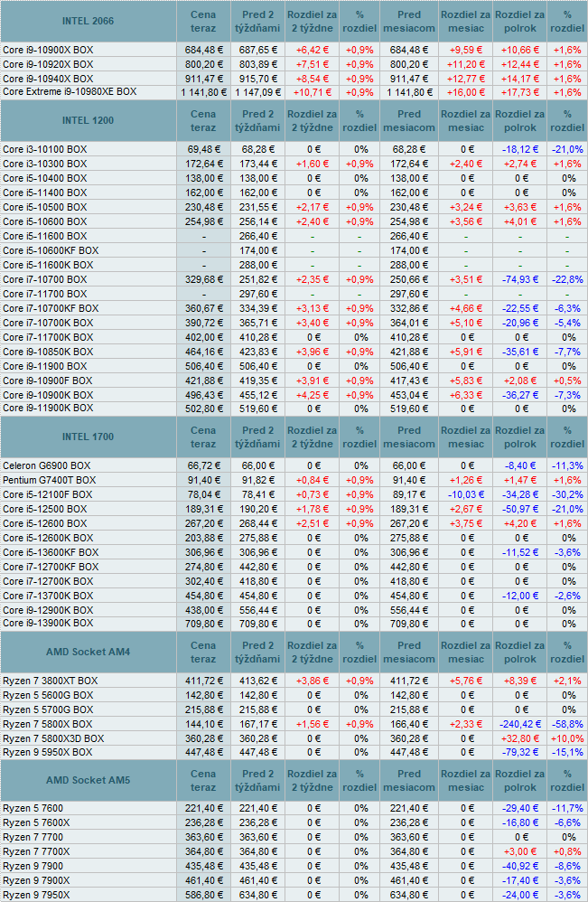Viewport: 588px width, 902px height.
Task: Click the -35,61 € difference cell
Action: coord(519,352)
